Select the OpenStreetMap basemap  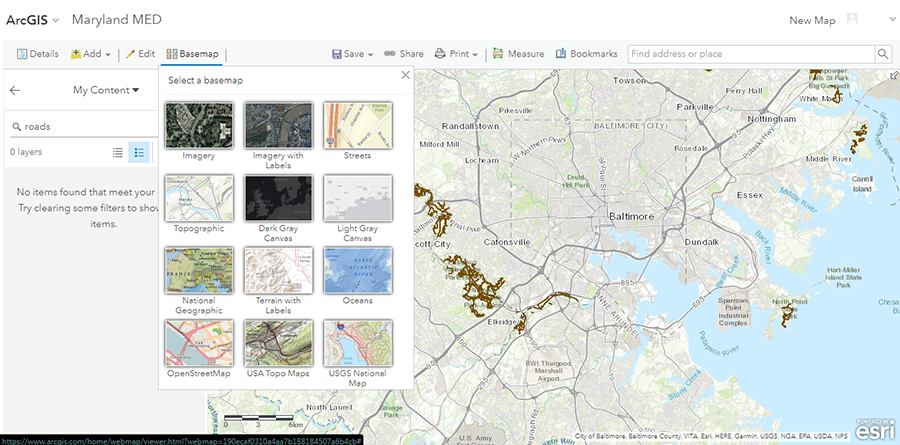(199, 343)
